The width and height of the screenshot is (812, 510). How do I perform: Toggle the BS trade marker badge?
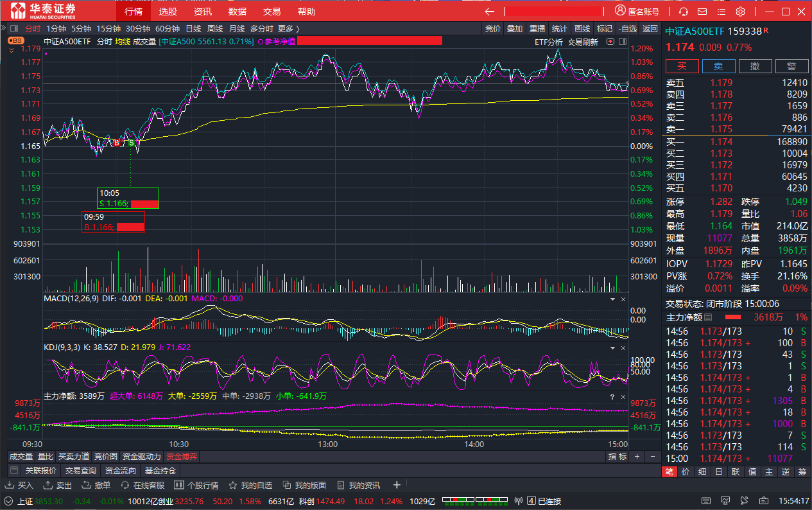(x=15, y=40)
